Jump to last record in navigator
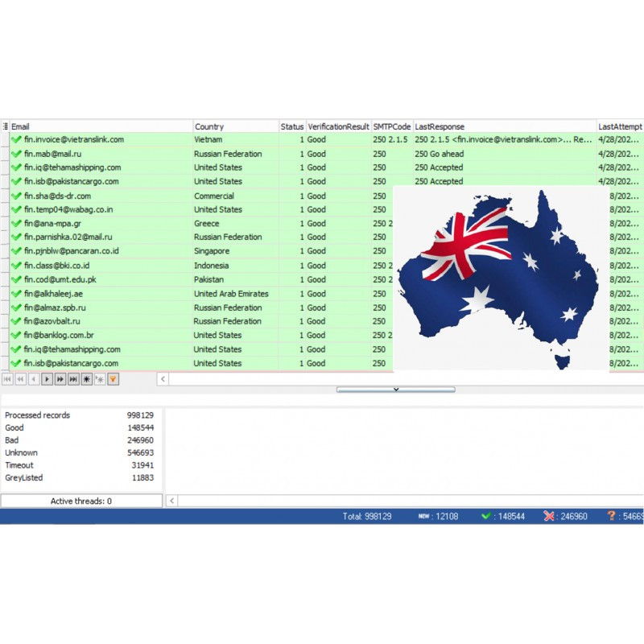Screen dimensions: 644x644 point(73,378)
